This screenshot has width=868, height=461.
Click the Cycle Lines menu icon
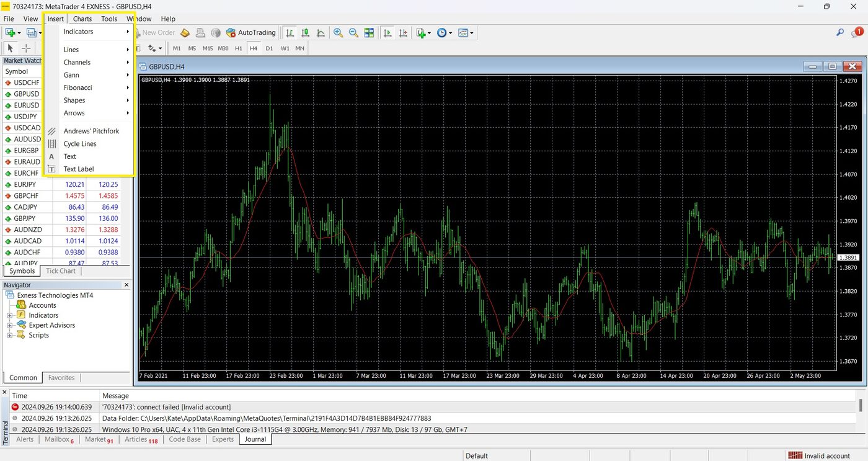pos(52,144)
